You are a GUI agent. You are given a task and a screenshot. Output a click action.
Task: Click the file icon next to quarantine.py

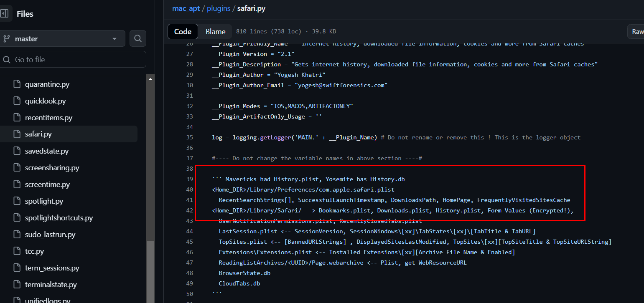click(17, 84)
